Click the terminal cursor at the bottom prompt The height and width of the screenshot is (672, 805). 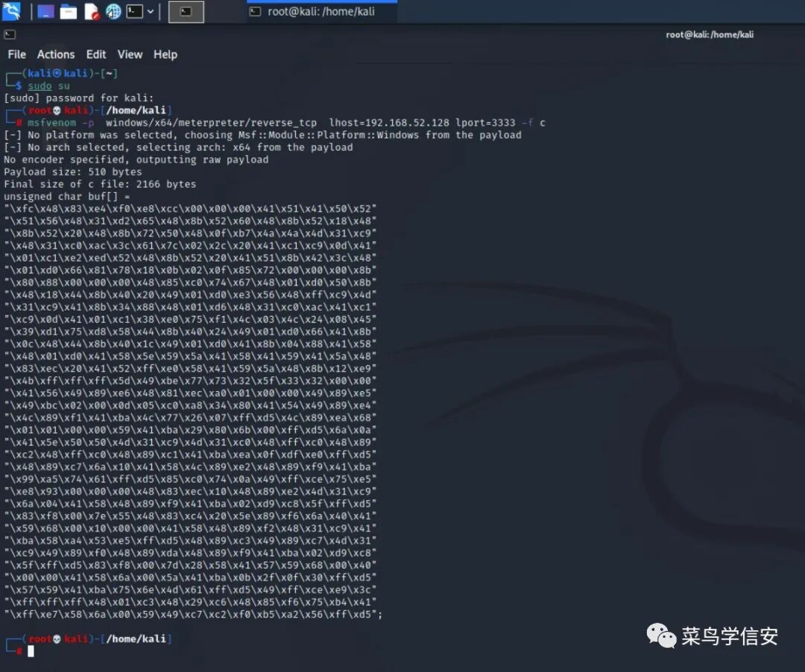(x=31, y=651)
